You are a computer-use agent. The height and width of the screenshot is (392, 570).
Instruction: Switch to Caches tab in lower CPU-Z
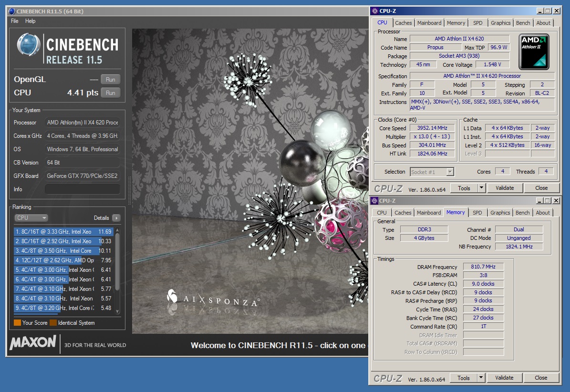click(x=403, y=213)
